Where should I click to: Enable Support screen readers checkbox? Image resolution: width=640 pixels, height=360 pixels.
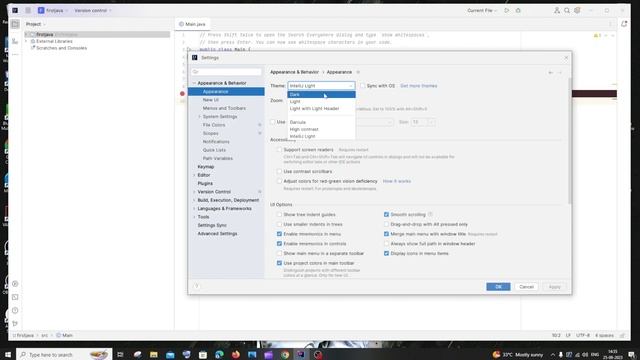279,150
